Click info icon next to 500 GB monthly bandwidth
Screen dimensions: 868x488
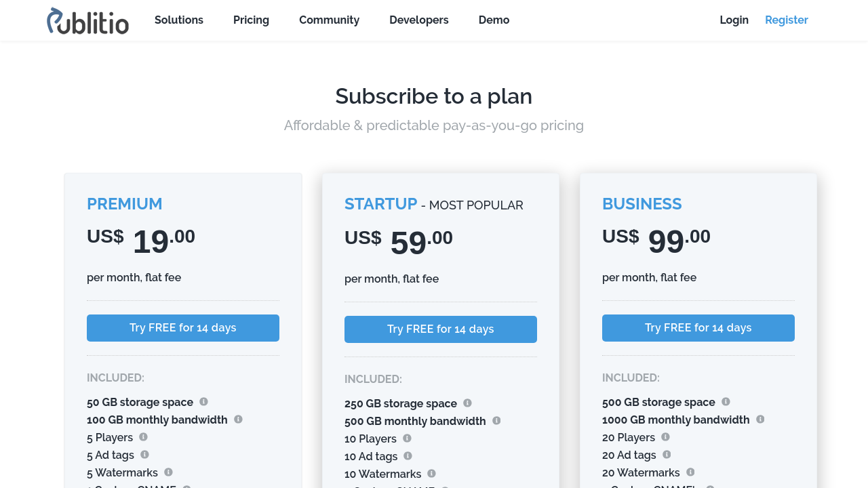pos(496,421)
